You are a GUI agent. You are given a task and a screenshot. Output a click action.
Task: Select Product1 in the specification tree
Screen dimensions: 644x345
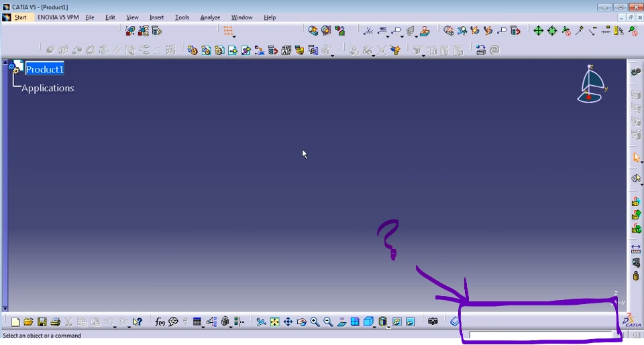[45, 69]
